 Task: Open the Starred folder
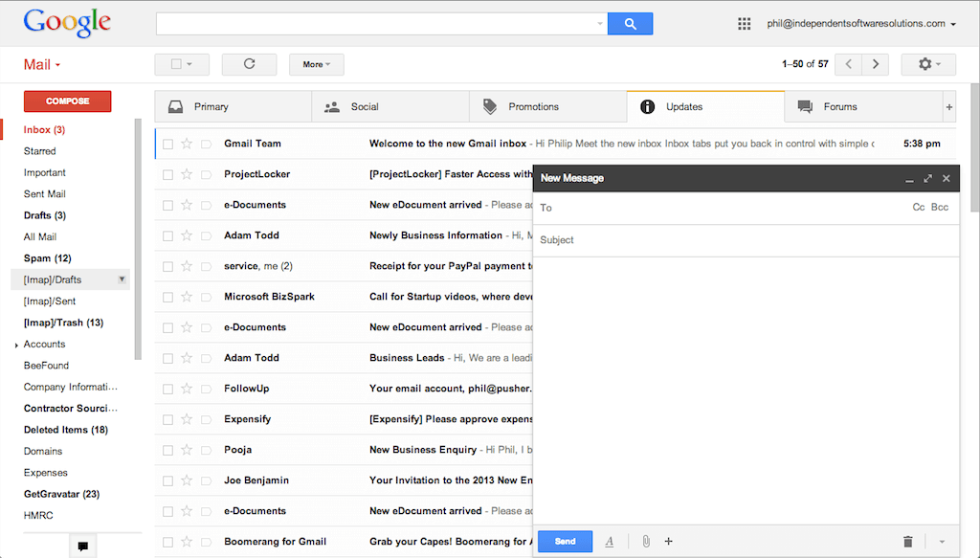tap(40, 151)
